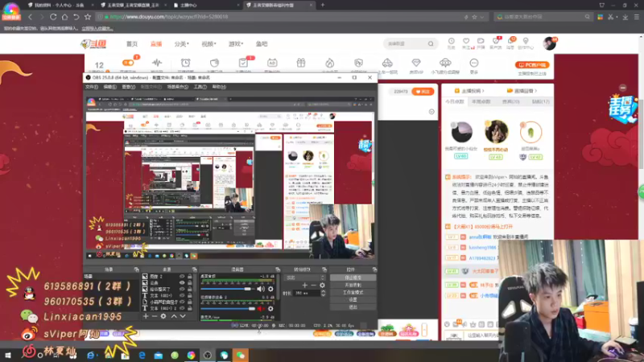
Task: Toggle lock on first source in OBS list
Action: (190, 276)
